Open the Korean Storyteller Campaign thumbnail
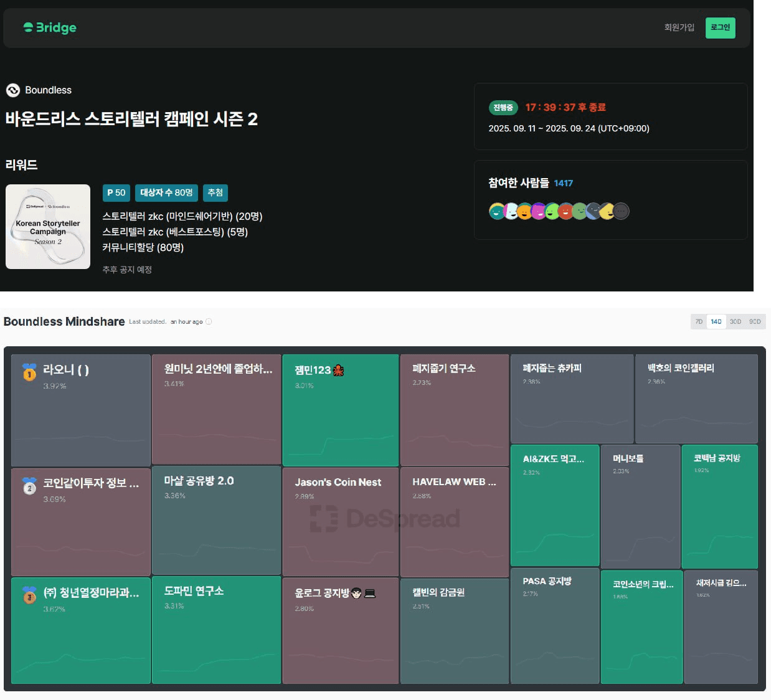 tap(48, 227)
